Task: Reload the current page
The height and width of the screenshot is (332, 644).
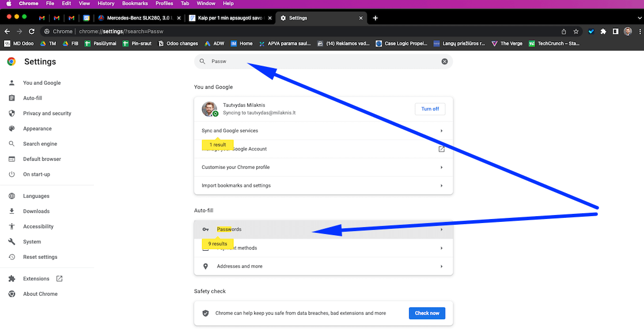Action: [x=32, y=31]
